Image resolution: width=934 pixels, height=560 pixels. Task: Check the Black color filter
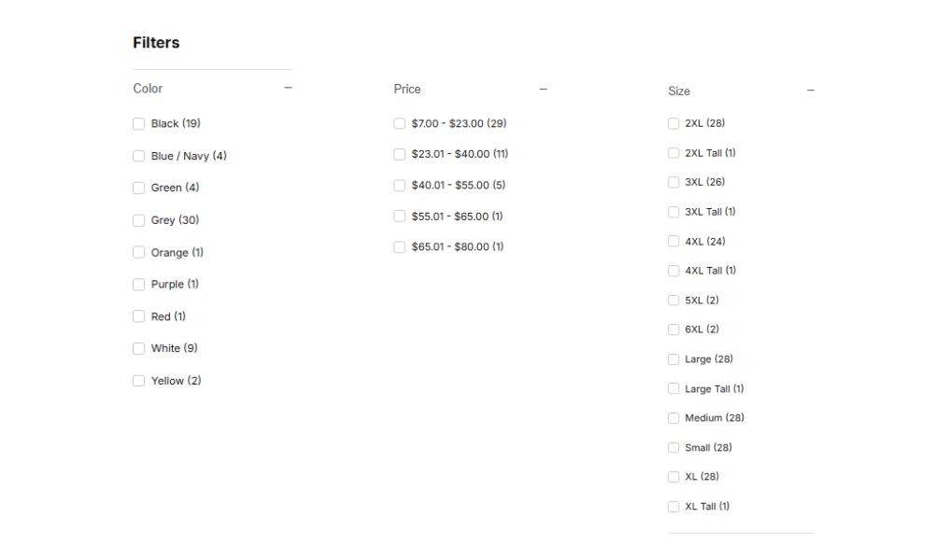point(139,123)
